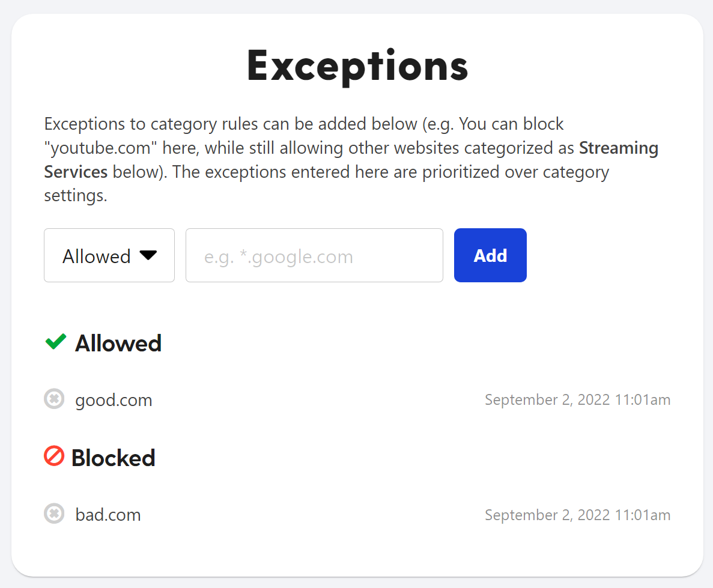Click the Allowed section heading
Screen dimensions: 713x588
point(118,343)
